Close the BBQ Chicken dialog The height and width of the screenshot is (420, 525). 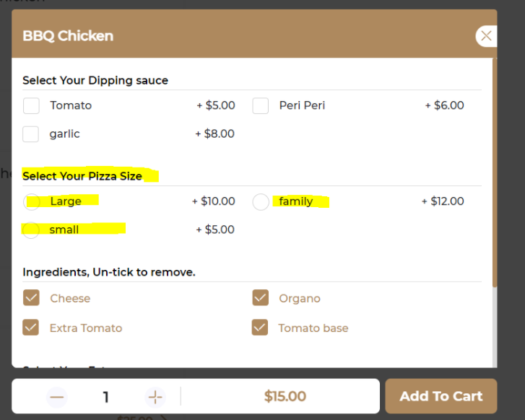[486, 35]
